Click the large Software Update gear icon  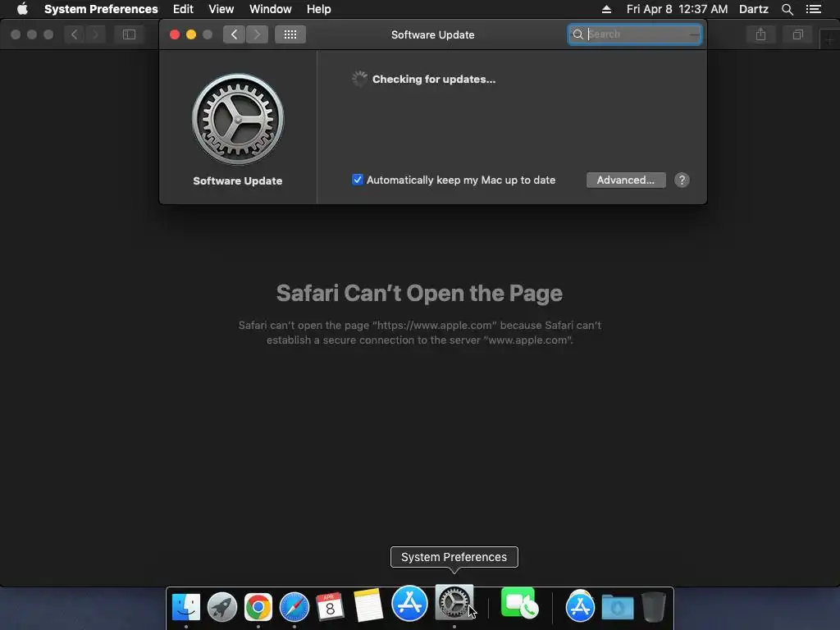coord(238,119)
